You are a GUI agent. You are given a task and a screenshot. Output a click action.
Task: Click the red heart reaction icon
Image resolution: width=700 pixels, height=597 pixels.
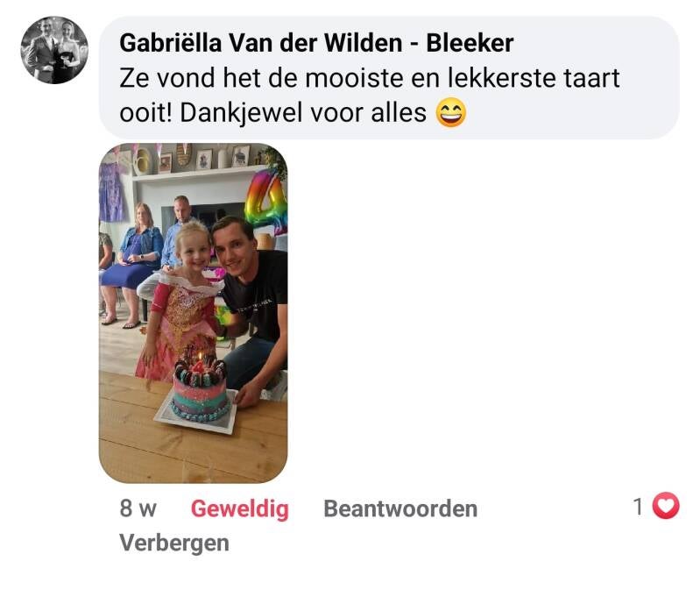666,506
